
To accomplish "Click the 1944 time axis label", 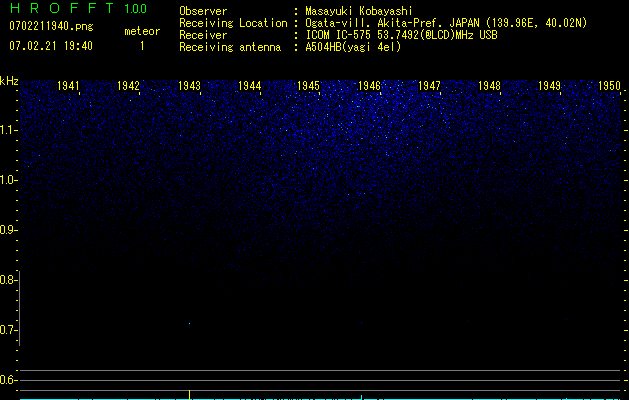I will pos(250,85).
